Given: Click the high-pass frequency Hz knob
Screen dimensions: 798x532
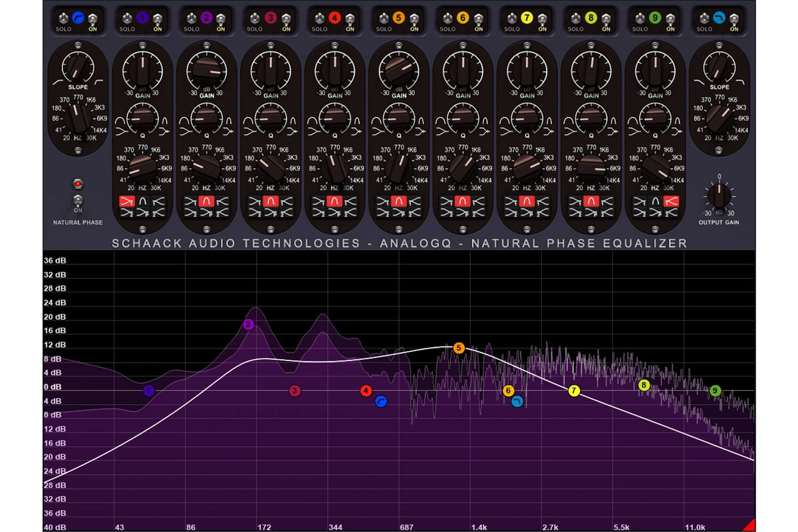Looking at the screenshot, I should click(78, 120).
